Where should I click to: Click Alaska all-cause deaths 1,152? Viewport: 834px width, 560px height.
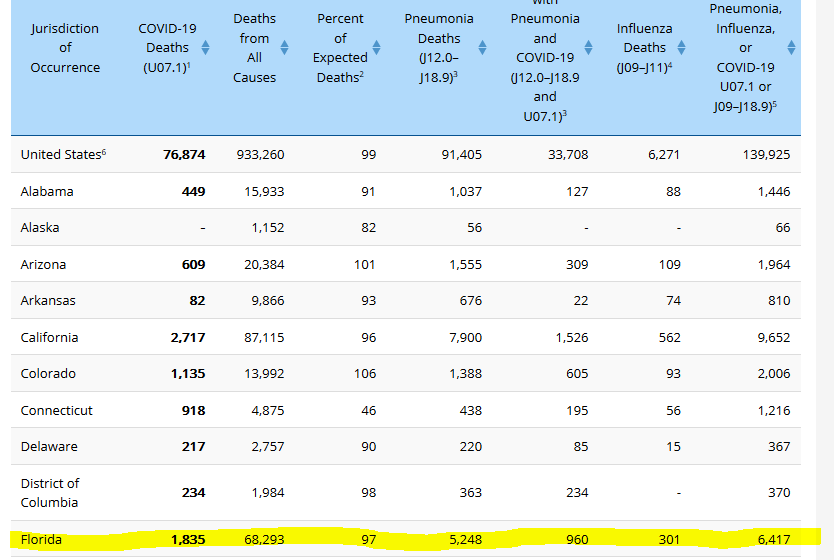268,228
